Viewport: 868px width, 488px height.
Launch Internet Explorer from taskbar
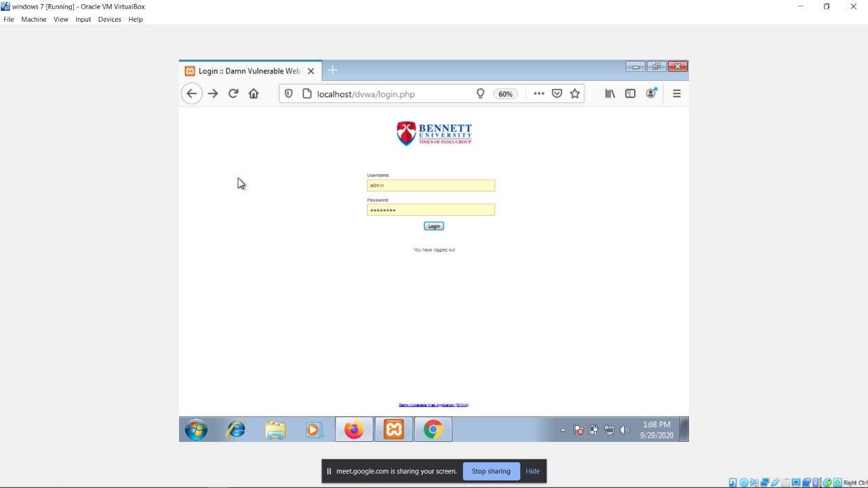236,430
